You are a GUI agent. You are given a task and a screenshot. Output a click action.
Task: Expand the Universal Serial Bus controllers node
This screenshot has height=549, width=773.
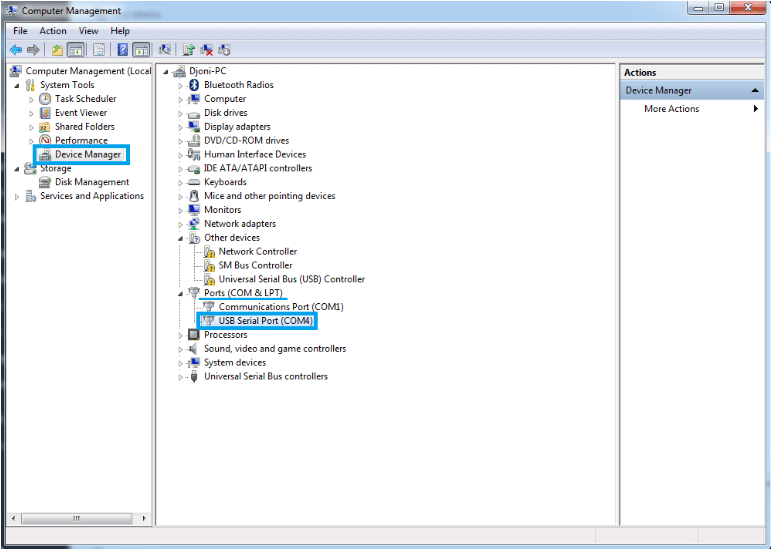(181, 377)
